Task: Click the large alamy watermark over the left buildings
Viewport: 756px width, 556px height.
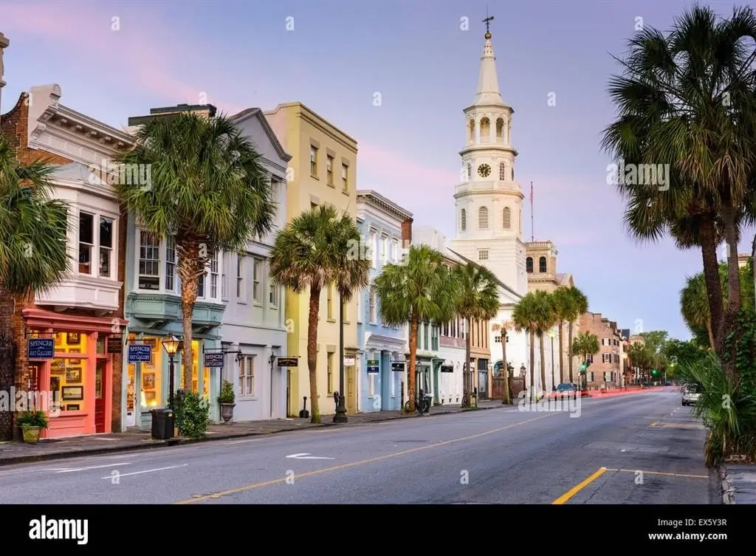Action: (119, 175)
